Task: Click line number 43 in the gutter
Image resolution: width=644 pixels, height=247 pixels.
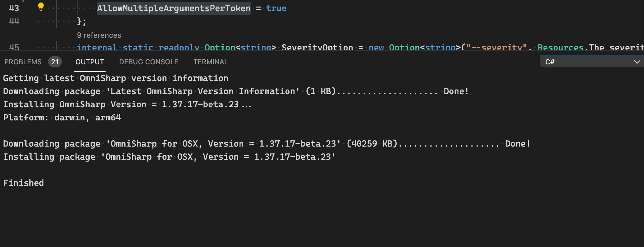Action: 14,8
